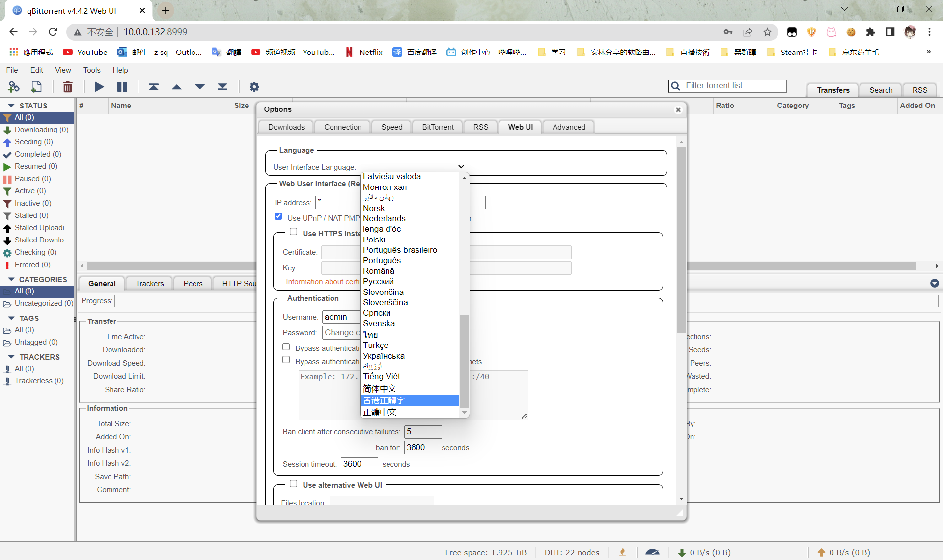Collapse the STATUS filter section
Screen dimensions: 943x560
(11, 106)
